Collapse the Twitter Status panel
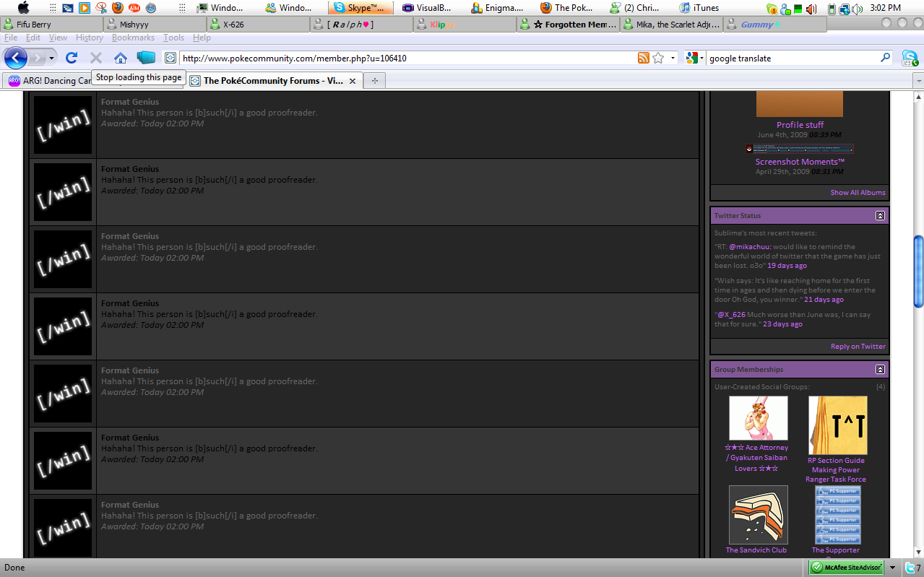The image size is (924, 577). (880, 215)
